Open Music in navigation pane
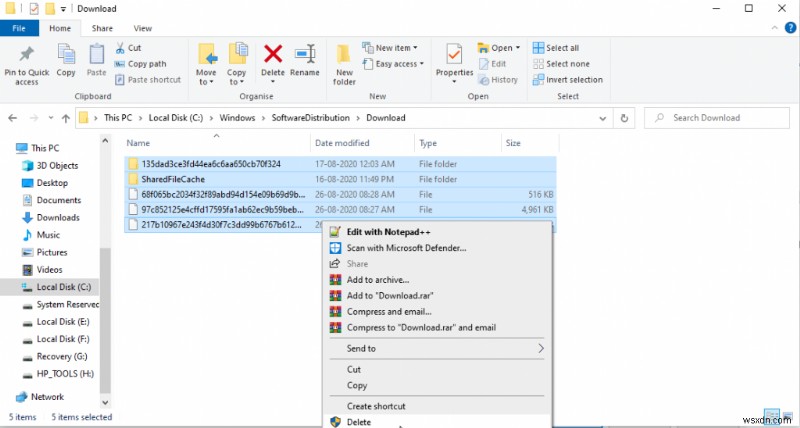Image resolution: width=800 pixels, height=428 pixels. point(41,235)
